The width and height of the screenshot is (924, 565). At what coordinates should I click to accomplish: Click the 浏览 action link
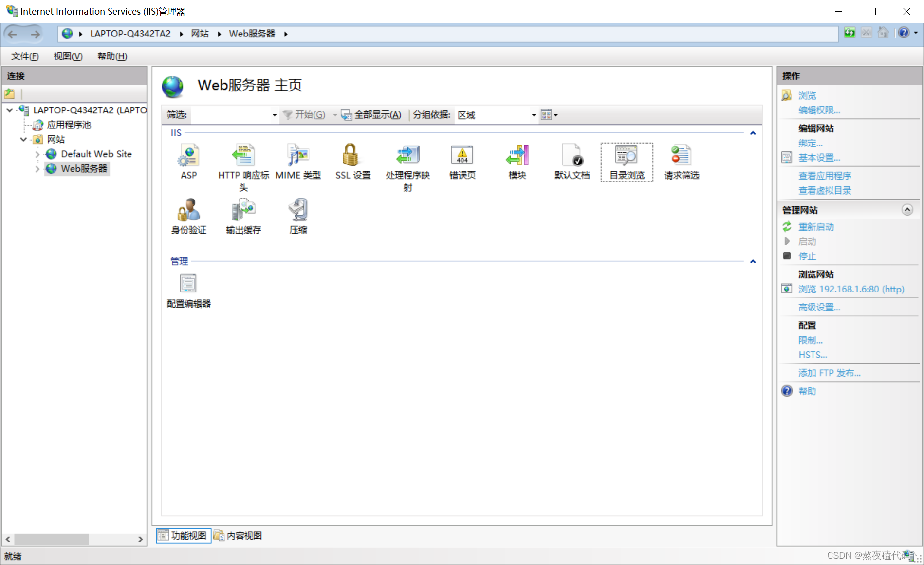[x=807, y=96]
